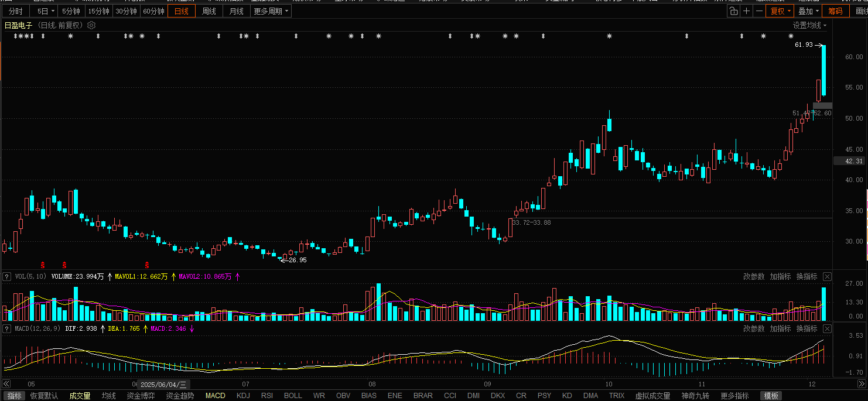Select the 资金趋势 indicator
This screenshot has height=401, width=868.
(180, 396)
